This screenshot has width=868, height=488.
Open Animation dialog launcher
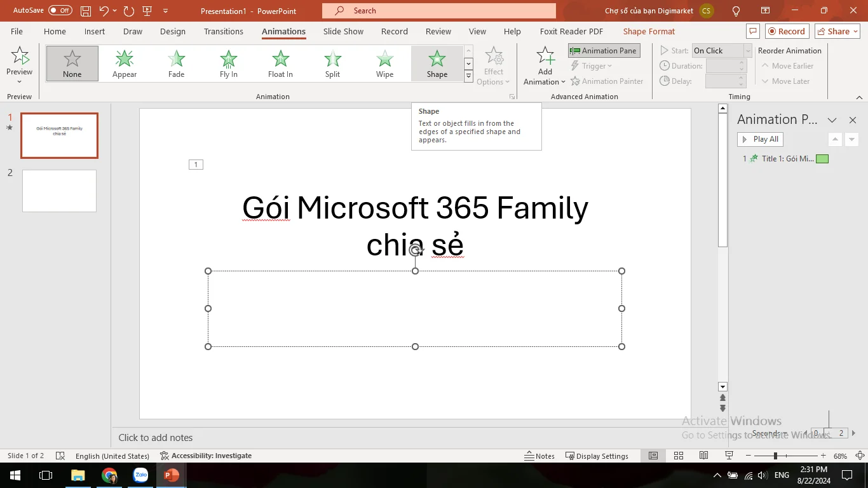tap(512, 97)
